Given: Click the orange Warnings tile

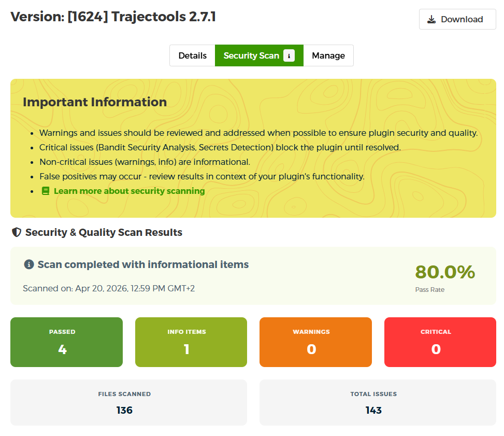Looking at the screenshot, I should click(315, 342).
